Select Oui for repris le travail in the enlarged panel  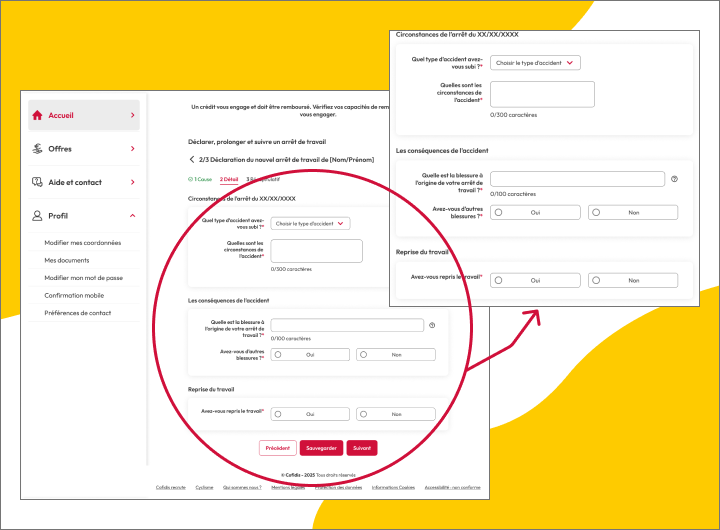534,281
